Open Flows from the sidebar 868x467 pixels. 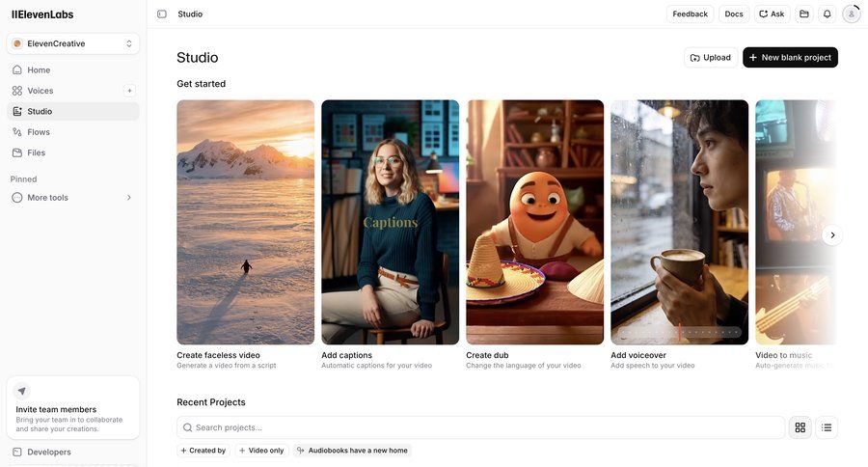[73, 132]
